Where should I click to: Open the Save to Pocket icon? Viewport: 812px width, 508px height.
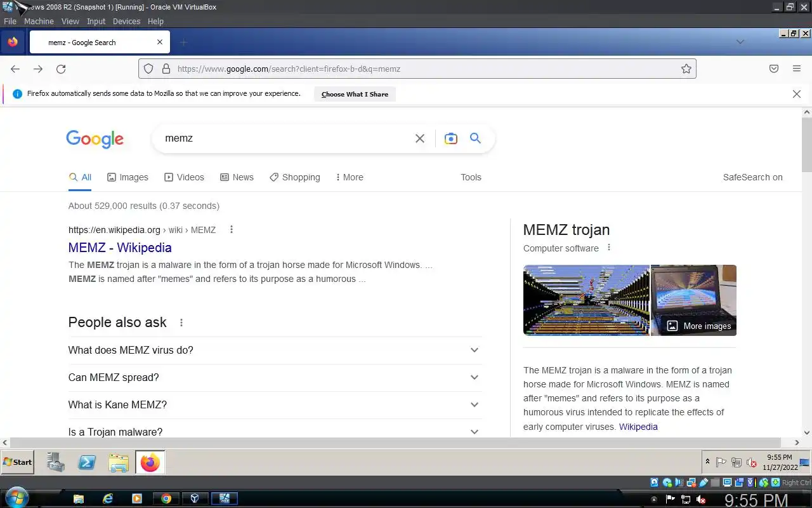[x=774, y=69]
